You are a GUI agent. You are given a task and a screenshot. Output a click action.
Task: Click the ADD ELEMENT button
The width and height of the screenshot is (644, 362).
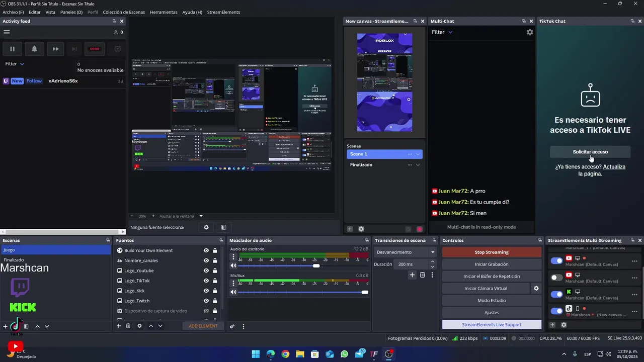[203, 326]
